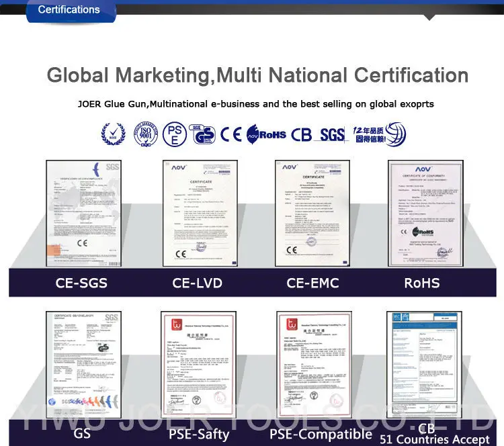This screenshot has height=446, width=504.
Task: Select the CB logo in badge row
Action: (x=302, y=134)
